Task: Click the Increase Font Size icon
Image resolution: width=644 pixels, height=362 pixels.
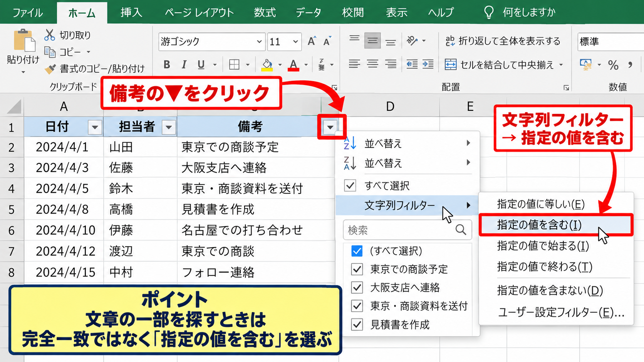Action: (x=312, y=41)
